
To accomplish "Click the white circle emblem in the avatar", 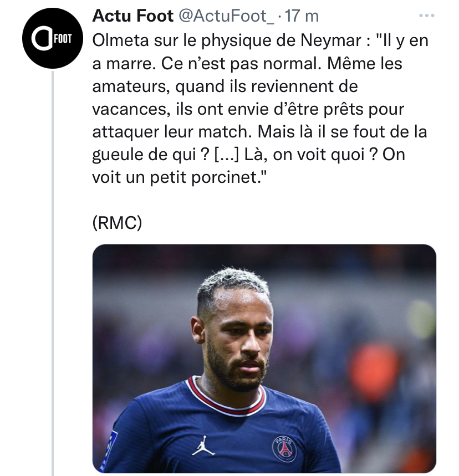I will (42, 39).
